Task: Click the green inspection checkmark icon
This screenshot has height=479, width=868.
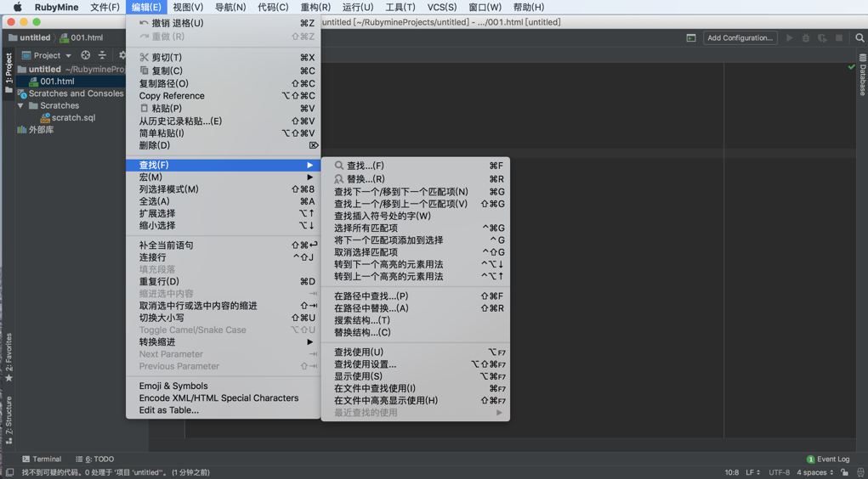Action: pyautogui.click(x=851, y=67)
